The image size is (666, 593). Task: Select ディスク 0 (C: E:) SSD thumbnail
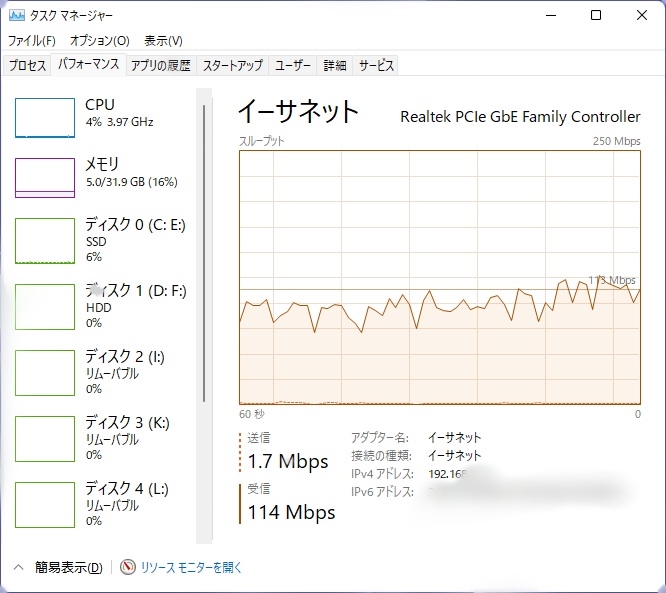(45, 241)
